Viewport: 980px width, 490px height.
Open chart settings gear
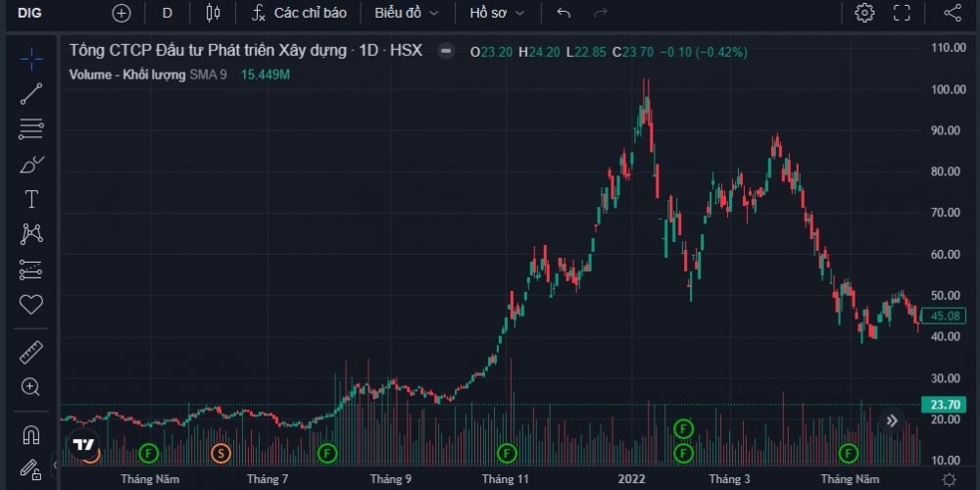[x=864, y=13]
